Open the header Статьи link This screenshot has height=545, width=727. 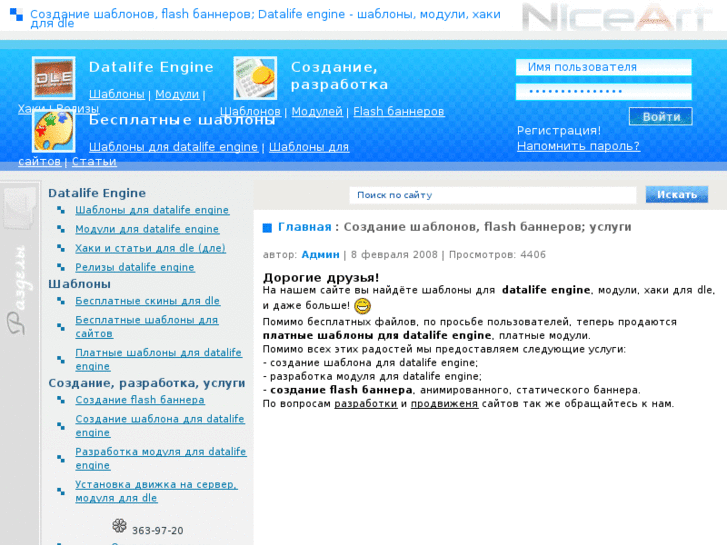coord(94,161)
